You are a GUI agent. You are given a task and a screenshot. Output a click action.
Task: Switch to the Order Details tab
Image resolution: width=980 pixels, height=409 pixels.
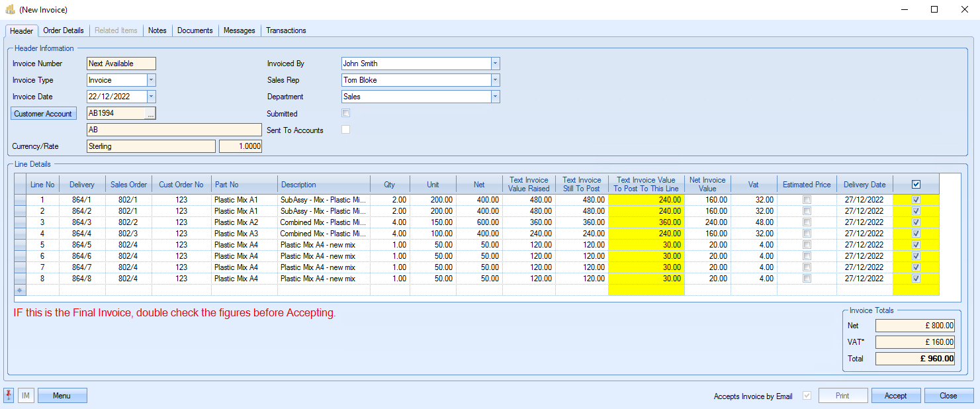[x=64, y=30]
